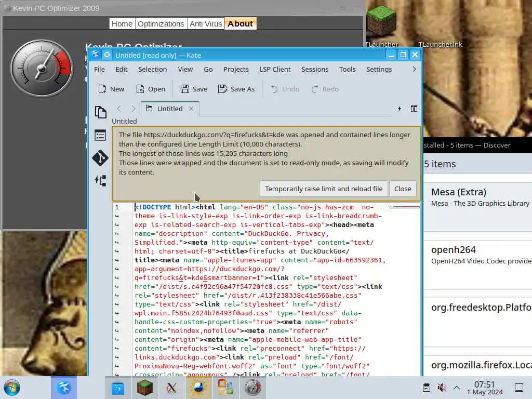This screenshot has height=399, width=532.
Task: Open the Selection menu in Kate
Action: pyautogui.click(x=152, y=69)
